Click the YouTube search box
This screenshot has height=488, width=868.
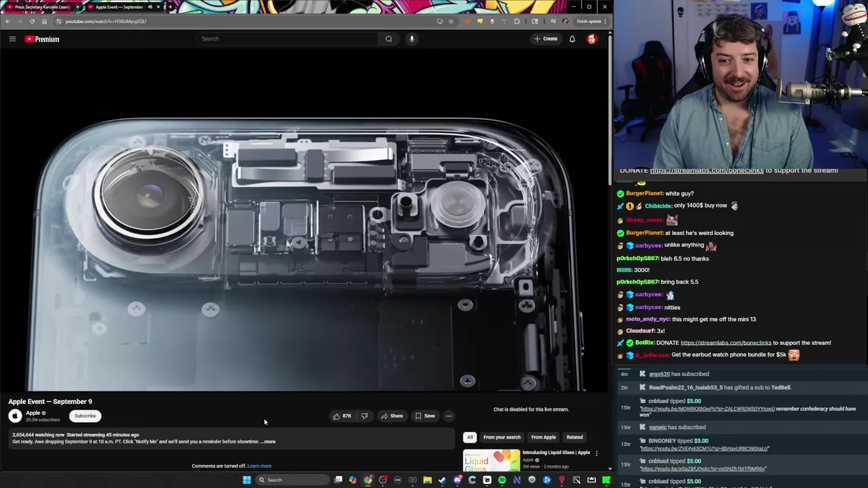(287, 39)
